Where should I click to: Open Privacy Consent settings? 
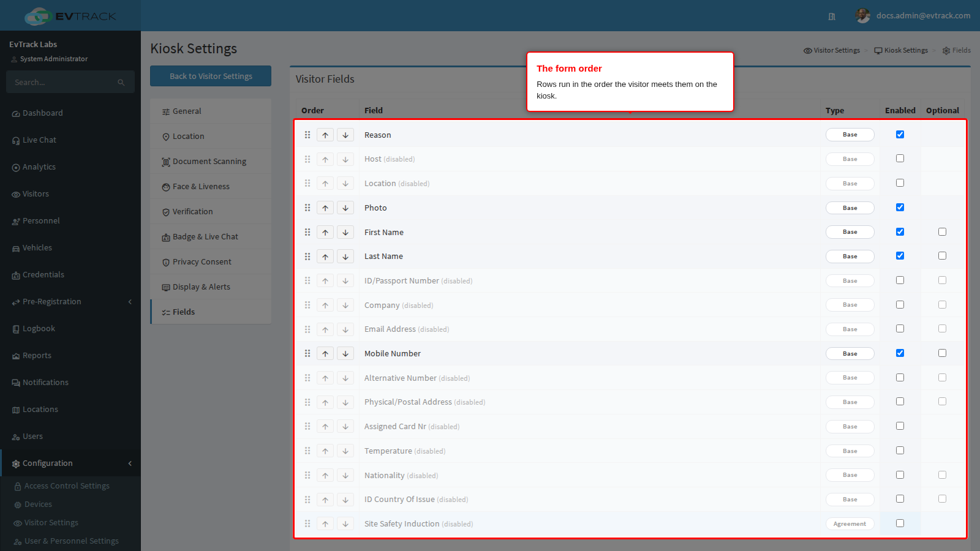pyautogui.click(x=211, y=262)
